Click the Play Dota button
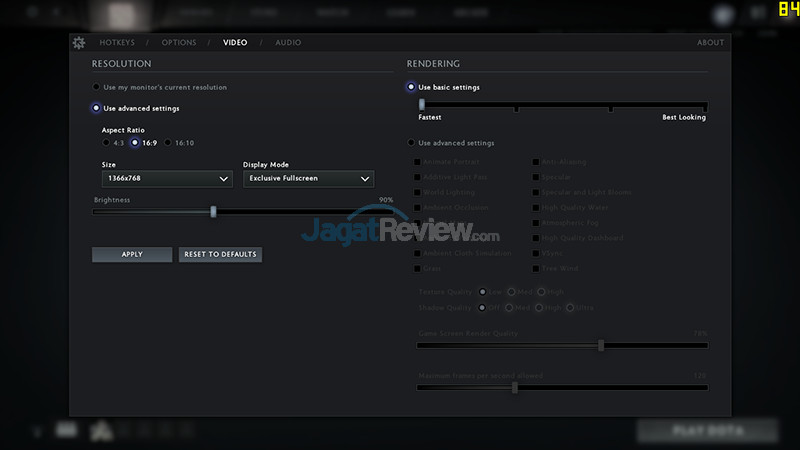Screen dimensions: 800x450 (708, 431)
